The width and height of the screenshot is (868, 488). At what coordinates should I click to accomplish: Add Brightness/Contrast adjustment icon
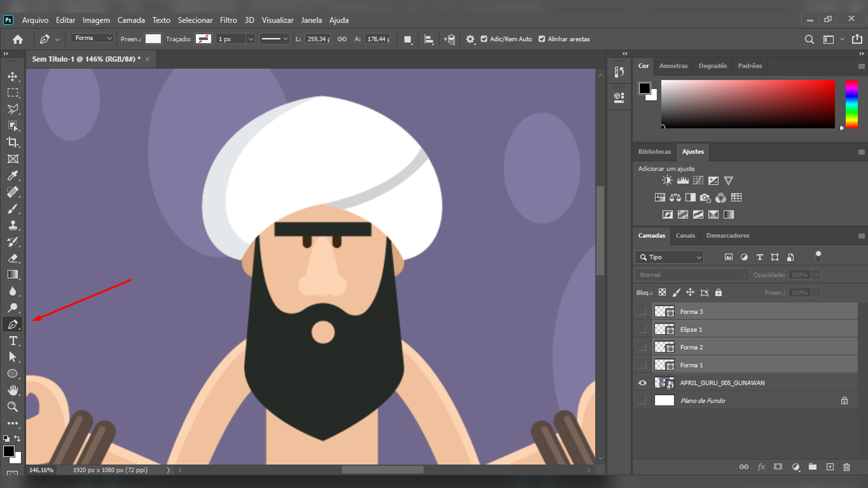click(x=667, y=181)
